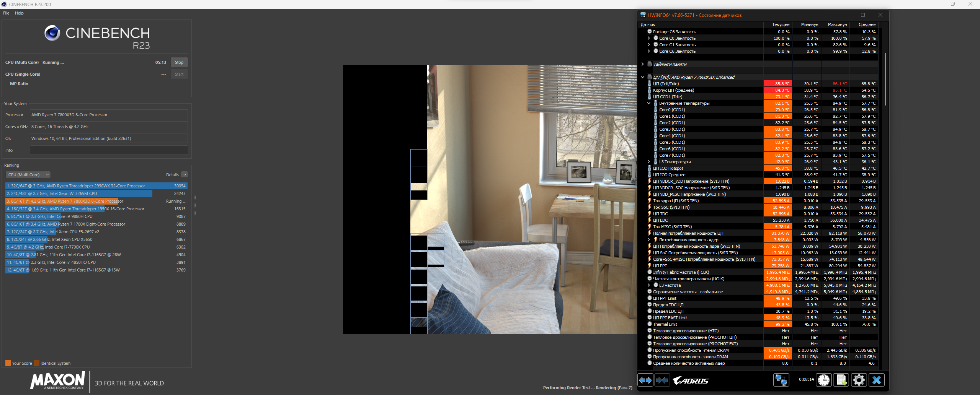Click the chip icon beside ЦП [#0] AMD Ryzen
The image size is (980, 395).
pyautogui.click(x=649, y=77)
